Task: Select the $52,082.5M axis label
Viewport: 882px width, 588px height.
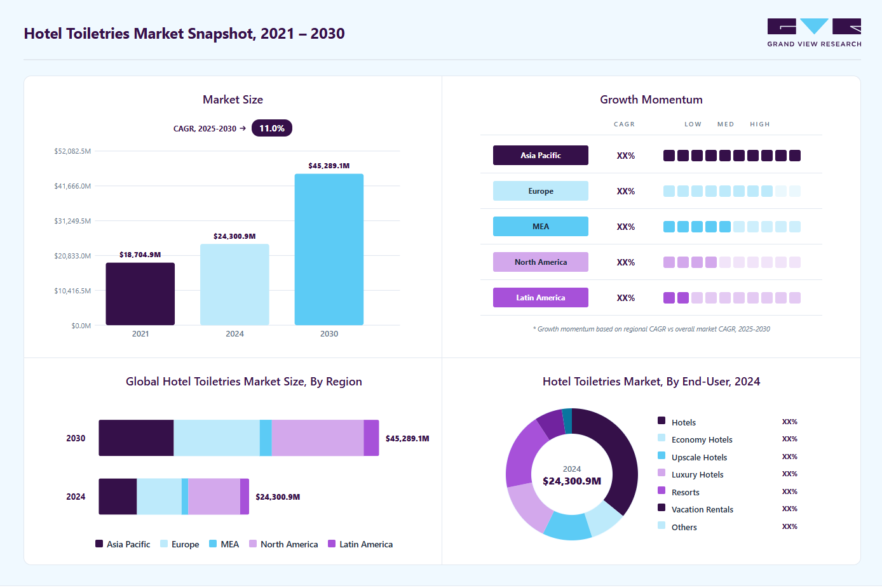Action: 72,151
